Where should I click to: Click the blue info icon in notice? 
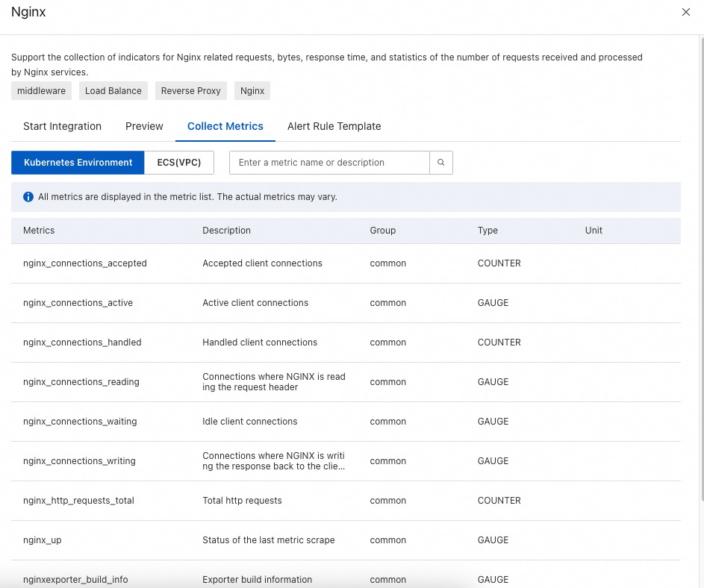tap(28, 197)
